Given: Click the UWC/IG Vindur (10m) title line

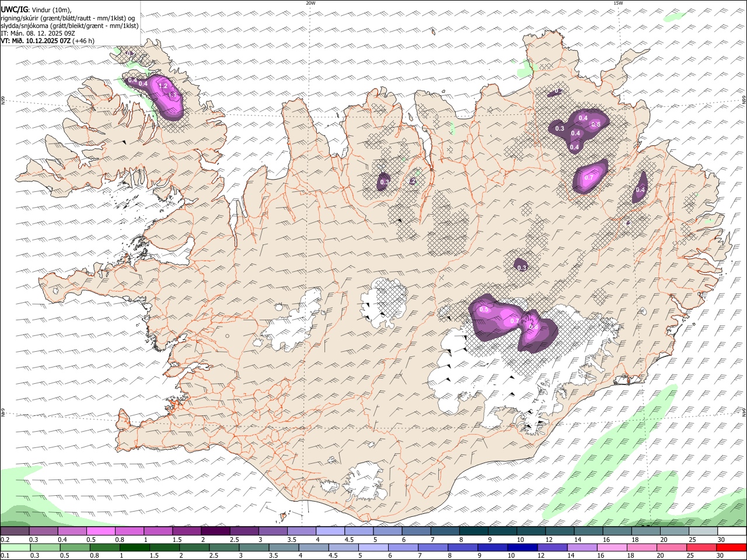Looking at the screenshot, I should (x=36, y=10).
